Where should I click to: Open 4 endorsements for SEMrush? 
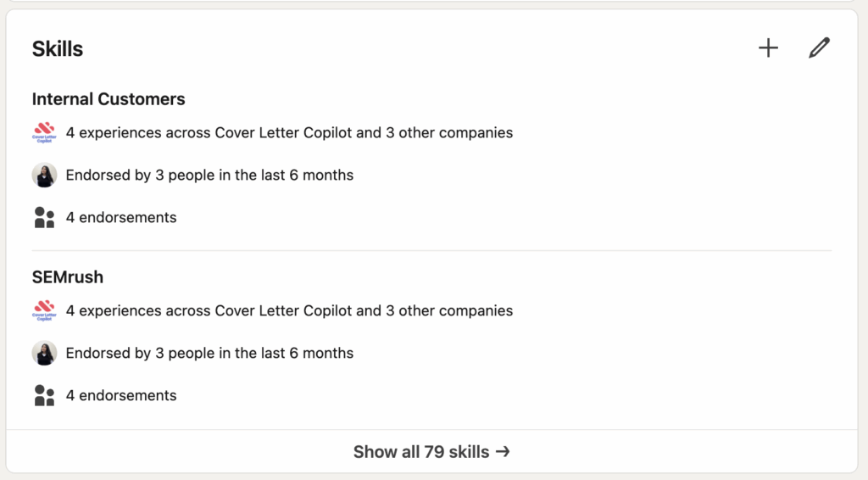[x=121, y=396]
